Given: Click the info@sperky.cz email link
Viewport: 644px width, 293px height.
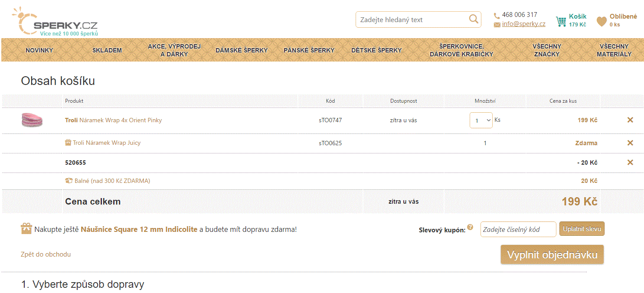Looking at the screenshot, I should tap(523, 24).
